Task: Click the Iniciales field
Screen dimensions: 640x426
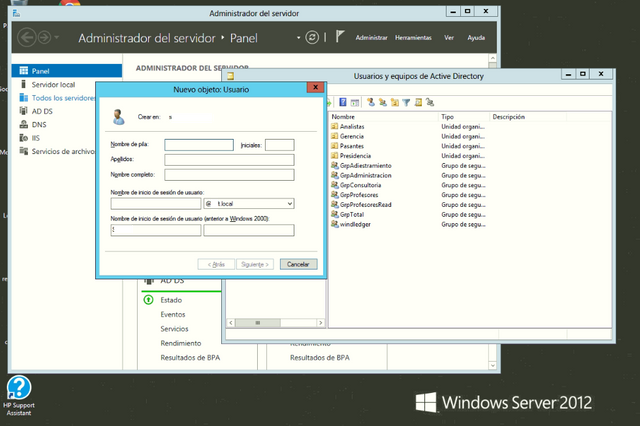Action: pos(280,145)
